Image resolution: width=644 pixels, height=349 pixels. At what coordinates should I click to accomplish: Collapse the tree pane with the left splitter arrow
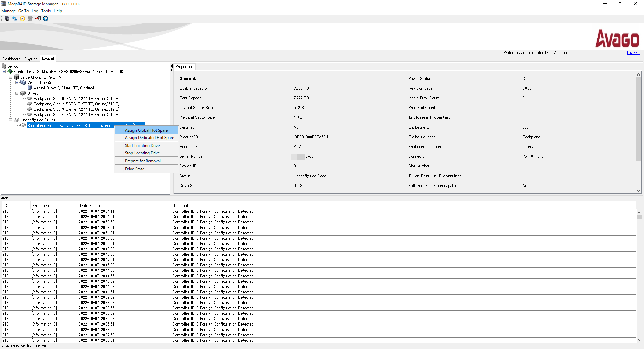172,66
